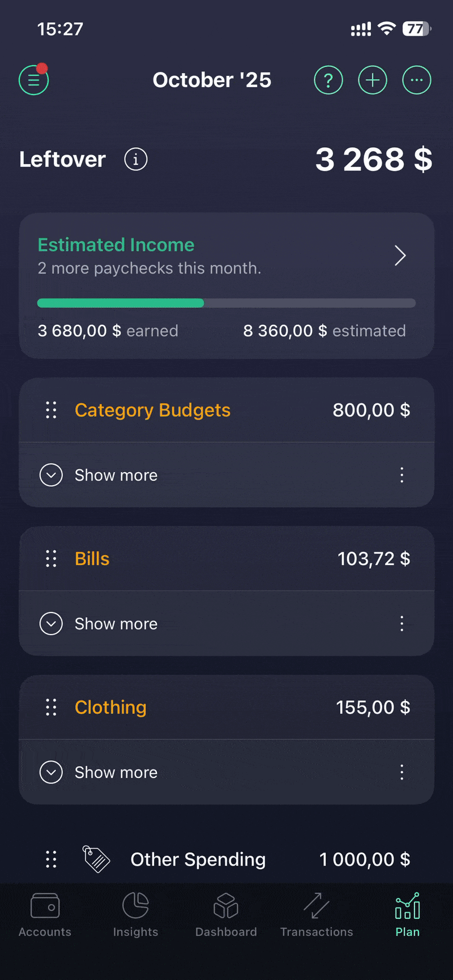
Task: Open Bills section vertical dots menu
Action: [x=402, y=624]
